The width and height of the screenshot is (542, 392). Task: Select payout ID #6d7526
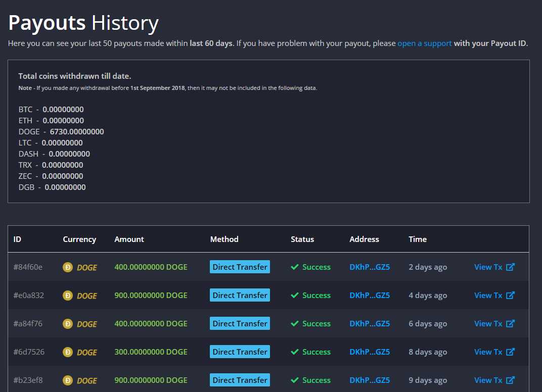(29, 352)
